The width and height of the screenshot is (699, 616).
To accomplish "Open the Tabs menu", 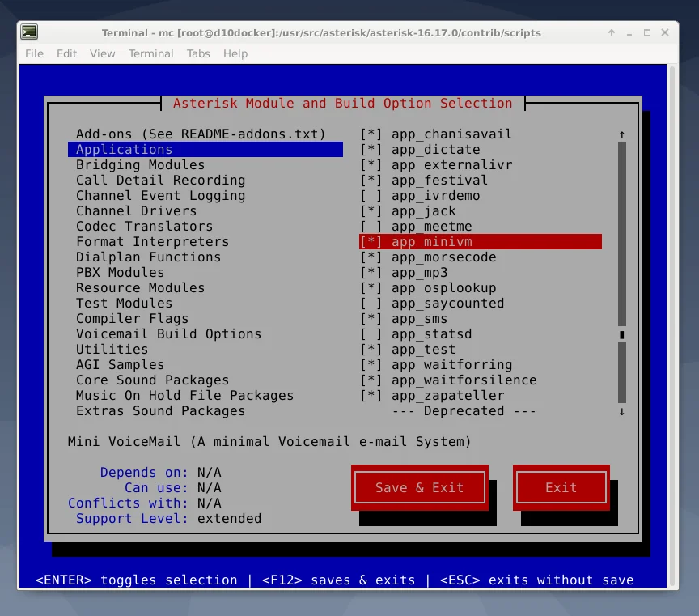I will [x=198, y=53].
